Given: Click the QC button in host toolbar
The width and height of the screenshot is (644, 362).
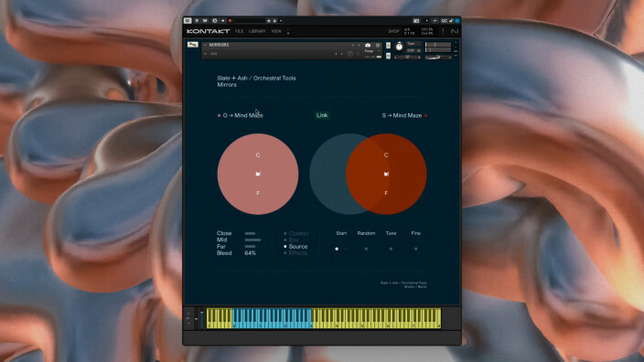Looking at the screenshot, I should coord(444,20).
